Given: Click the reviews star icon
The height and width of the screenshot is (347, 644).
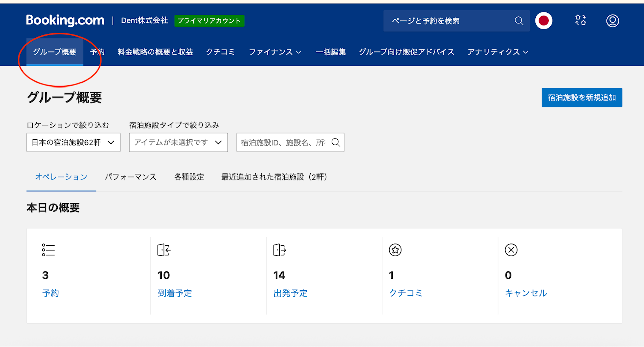Looking at the screenshot, I should coord(395,250).
